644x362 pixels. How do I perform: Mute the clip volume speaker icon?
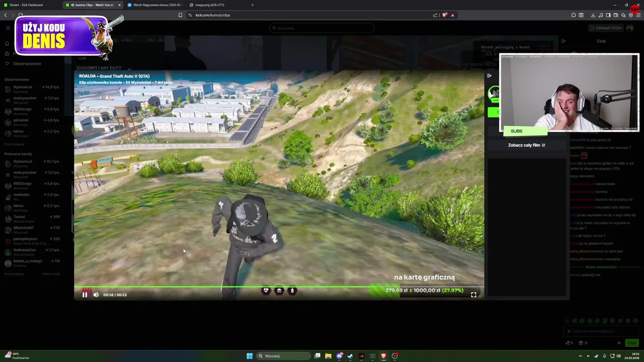(x=96, y=295)
